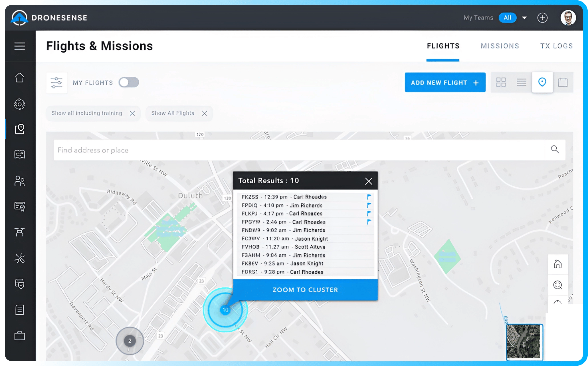Open the hamburger menu in sidebar
This screenshot has height=366, width=588.
tap(19, 46)
